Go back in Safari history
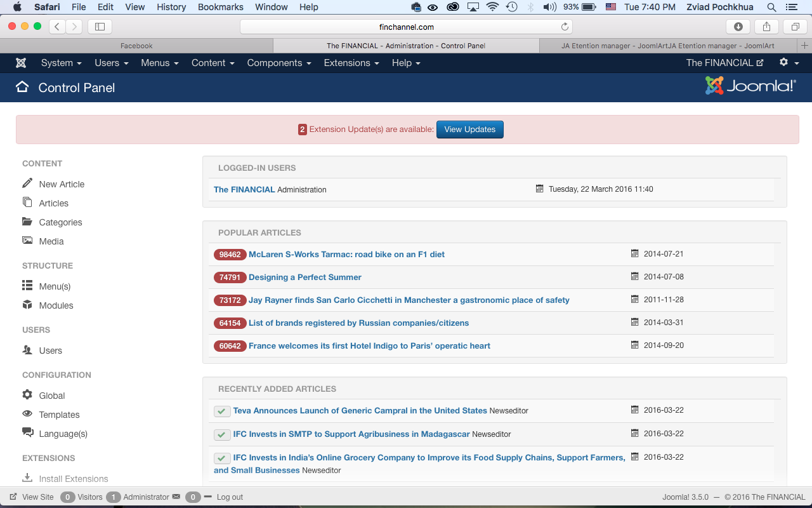The image size is (812, 508). 57,27
